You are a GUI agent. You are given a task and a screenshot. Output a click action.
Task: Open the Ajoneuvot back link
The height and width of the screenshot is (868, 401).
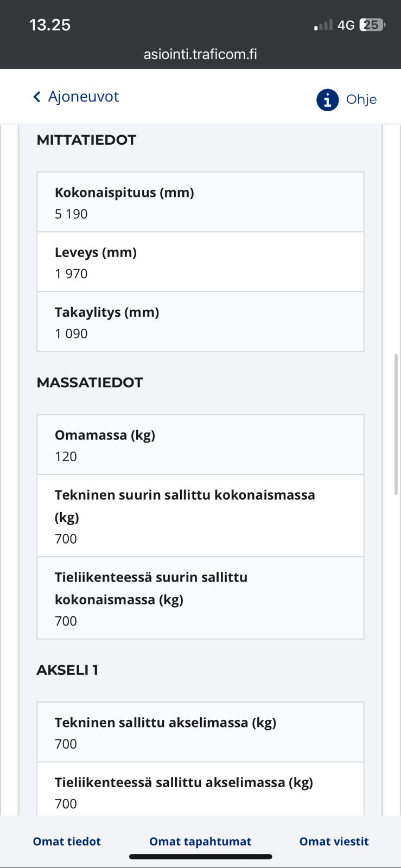(x=83, y=97)
